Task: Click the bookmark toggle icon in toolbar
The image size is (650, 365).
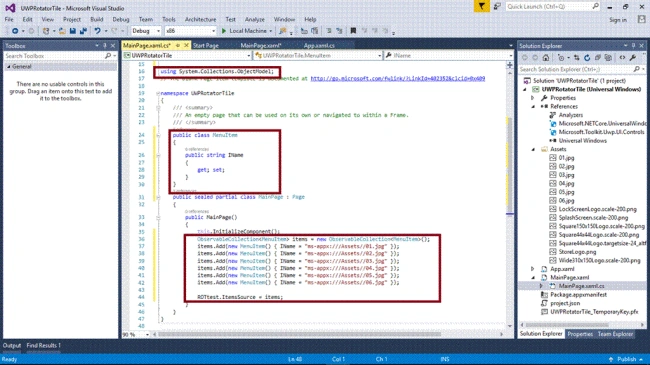Action: tap(353, 31)
